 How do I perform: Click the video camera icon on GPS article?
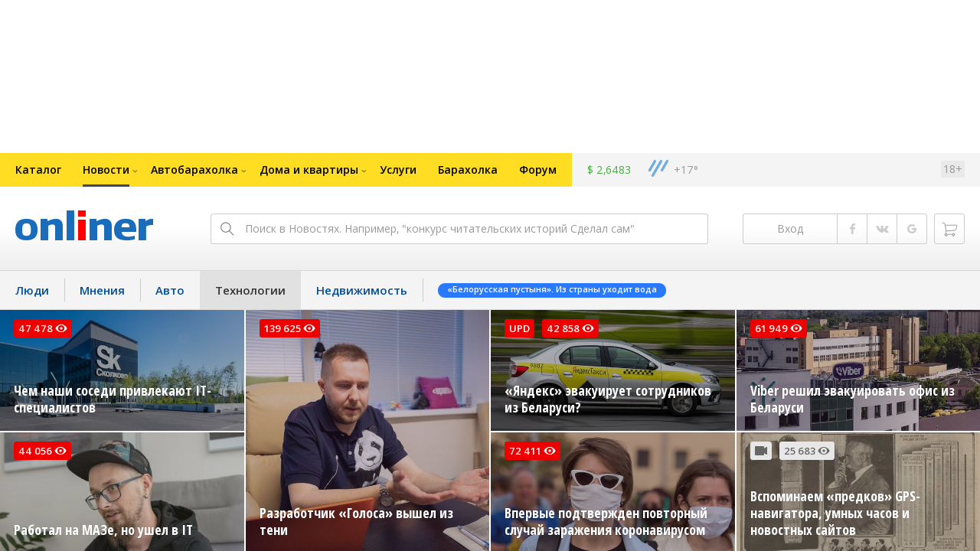[761, 451]
